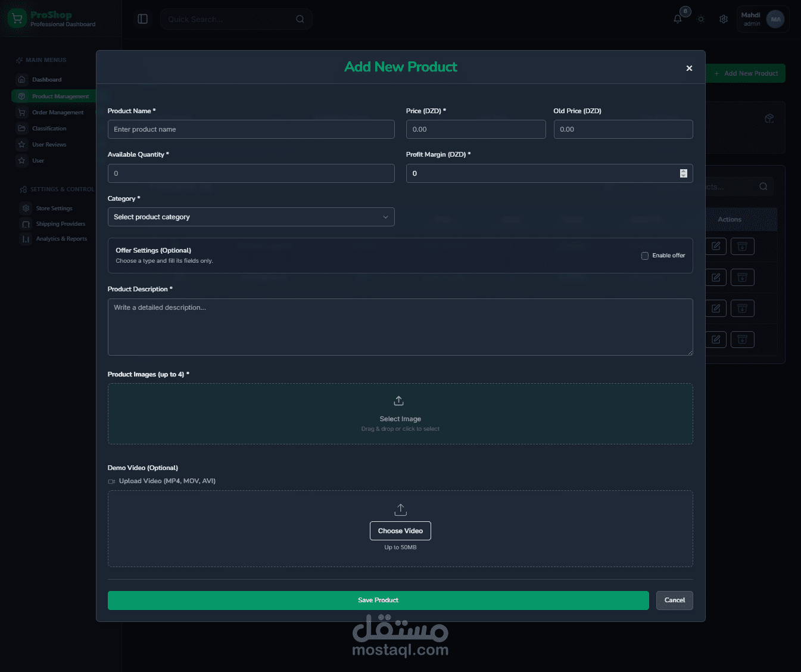The height and width of the screenshot is (672, 801).
Task: Click the Choose Video button
Action: (400, 531)
